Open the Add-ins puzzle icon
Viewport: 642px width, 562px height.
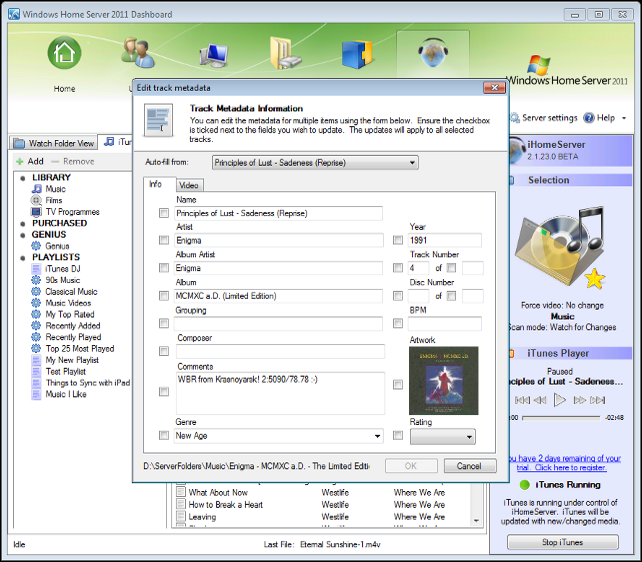[357, 54]
